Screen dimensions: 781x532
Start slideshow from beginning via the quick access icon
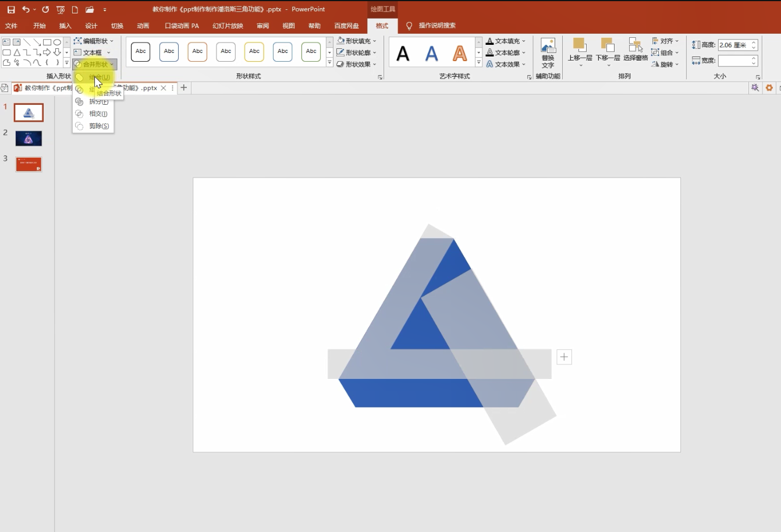pyautogui.click(x=61, y=9)
